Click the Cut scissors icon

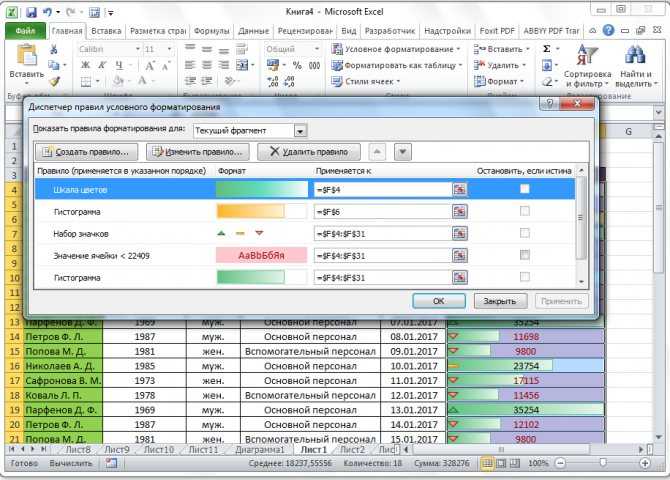coord(54,49)
